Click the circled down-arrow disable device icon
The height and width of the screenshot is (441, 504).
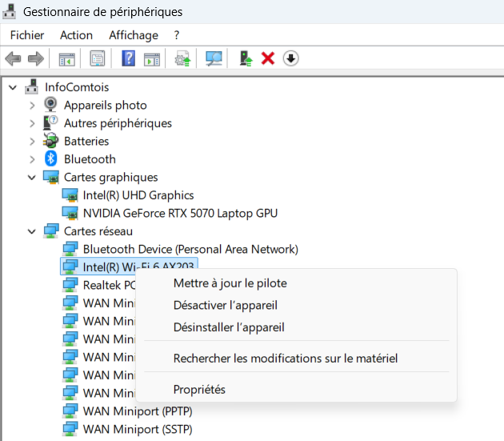[x=291, y=58]
